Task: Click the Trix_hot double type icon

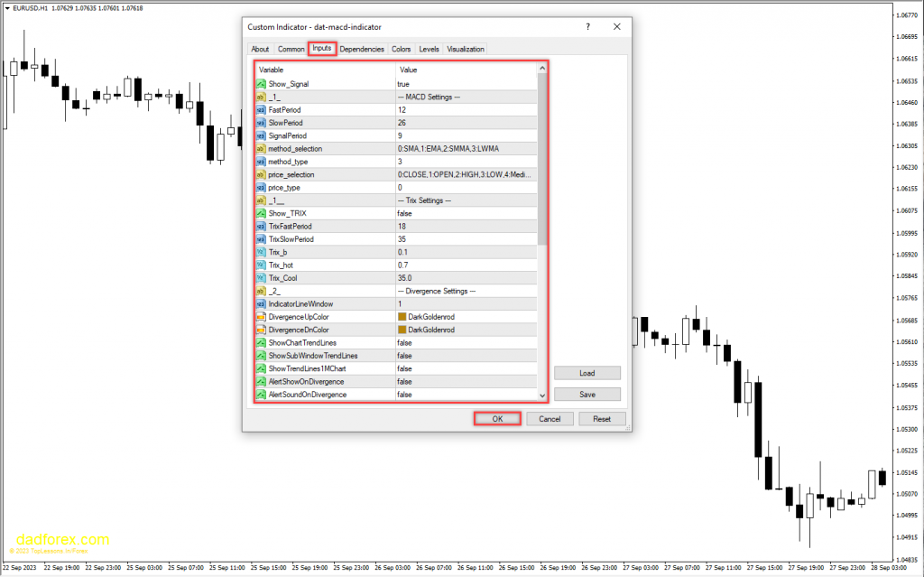Action: [x=261, y=265]
